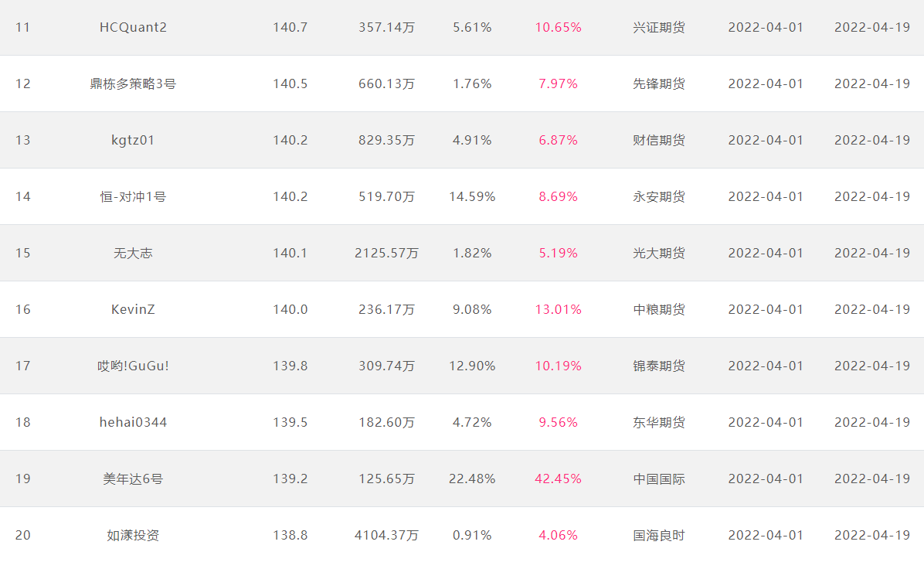The image size is (924, 562).
Task: Select account name 鼎栋多策略3号
Action: point(133,83)
